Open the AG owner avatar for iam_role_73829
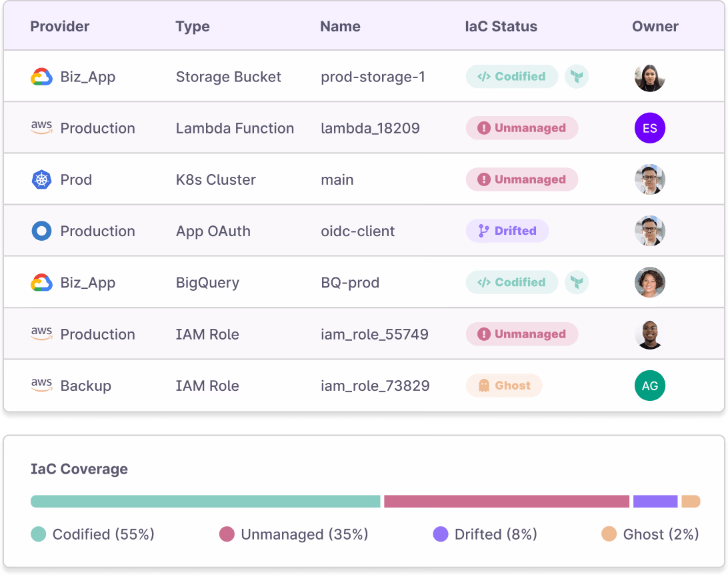The height and width of the screenshot is (575, 728). [x=649, y=386]
